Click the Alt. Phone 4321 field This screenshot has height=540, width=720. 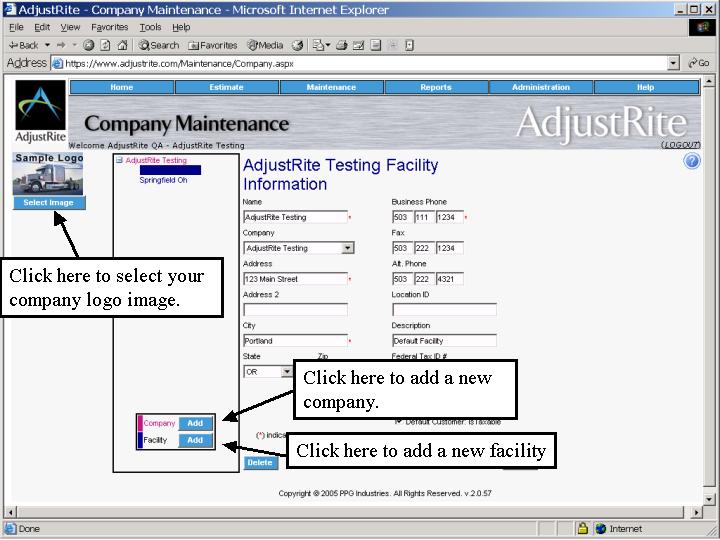tap(450, 279)
